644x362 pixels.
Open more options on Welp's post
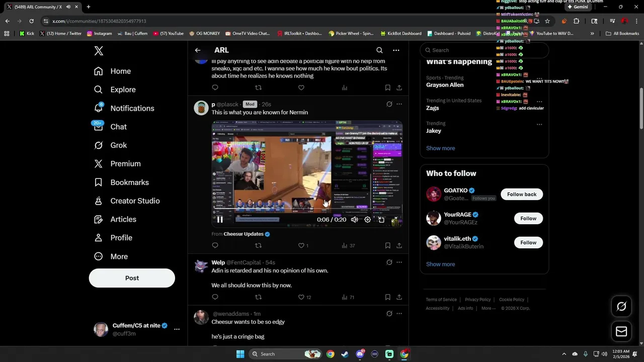(x=399, y=262)
